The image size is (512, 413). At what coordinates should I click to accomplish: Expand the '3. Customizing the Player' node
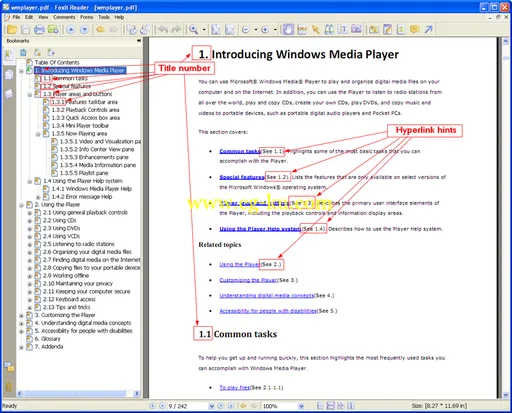click(21, 315)
